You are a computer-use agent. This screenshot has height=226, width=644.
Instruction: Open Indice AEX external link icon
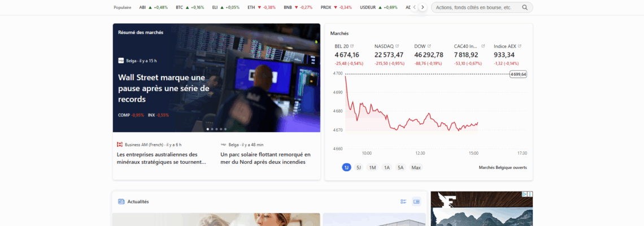(x=520, y=46)
